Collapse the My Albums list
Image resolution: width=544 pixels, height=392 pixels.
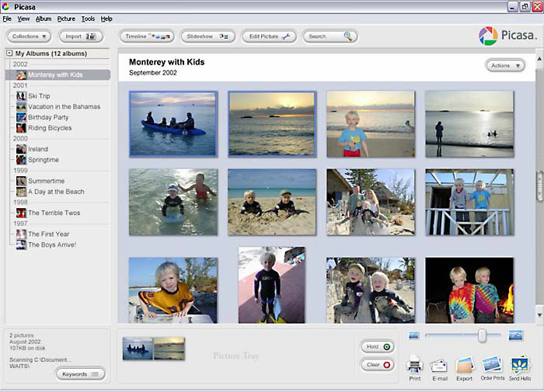pyautogui.click(x=9, y=54)
